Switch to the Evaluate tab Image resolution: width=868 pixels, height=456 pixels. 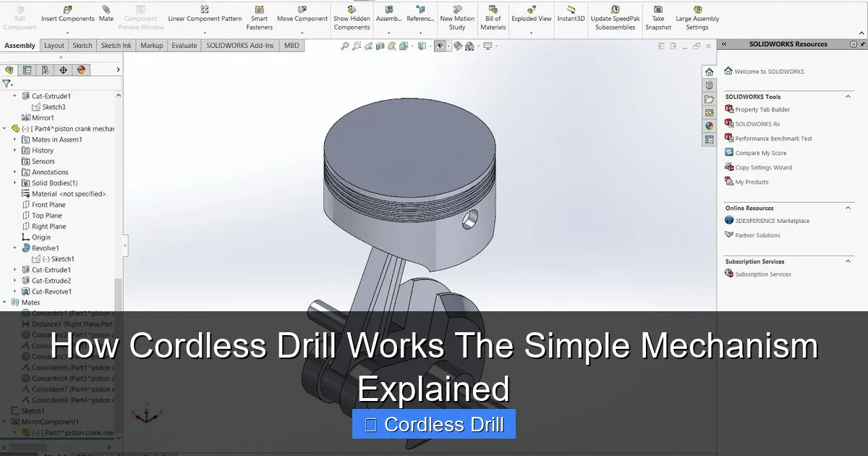pos(184,45)
